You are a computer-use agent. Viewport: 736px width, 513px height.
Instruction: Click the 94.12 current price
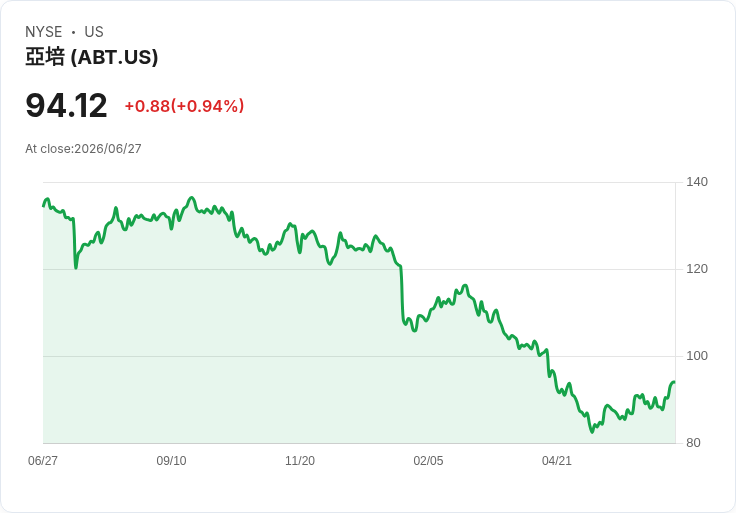click(66, 106)
